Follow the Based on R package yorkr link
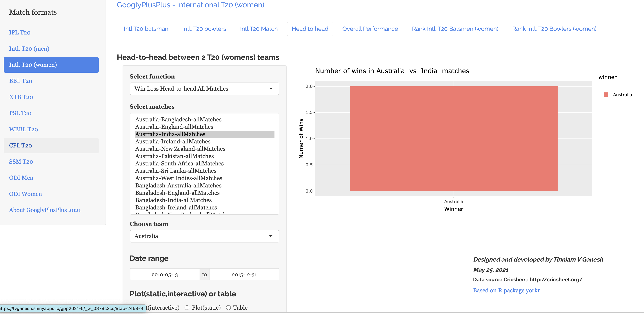This screenshot has width=644, height=314. point(506,290)
